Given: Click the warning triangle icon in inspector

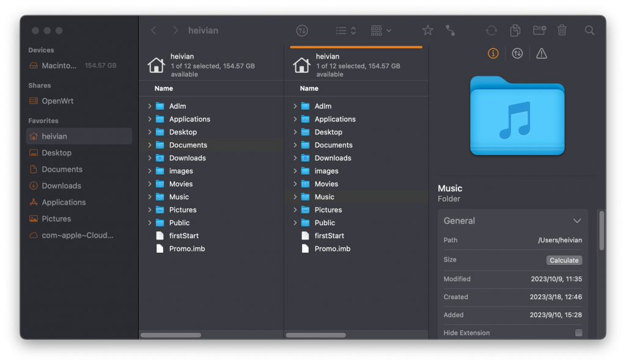Looking at the screenshot, I should [x=541, y=54].
